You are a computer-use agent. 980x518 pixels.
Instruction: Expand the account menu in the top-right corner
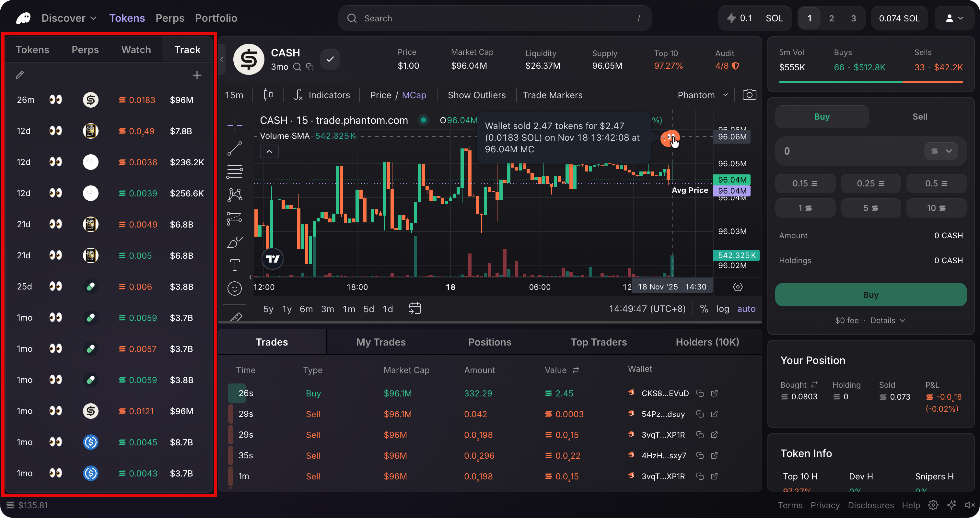point(954,18)
